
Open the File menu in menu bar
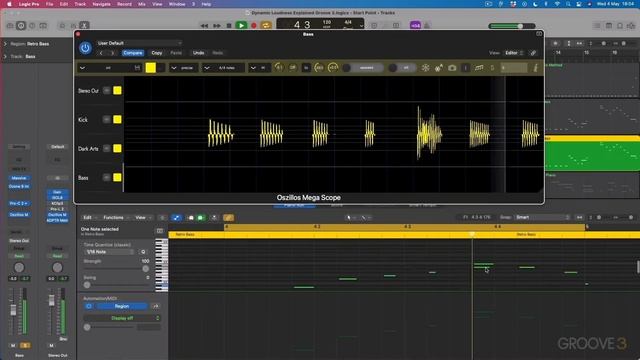[x=49, y=4]
